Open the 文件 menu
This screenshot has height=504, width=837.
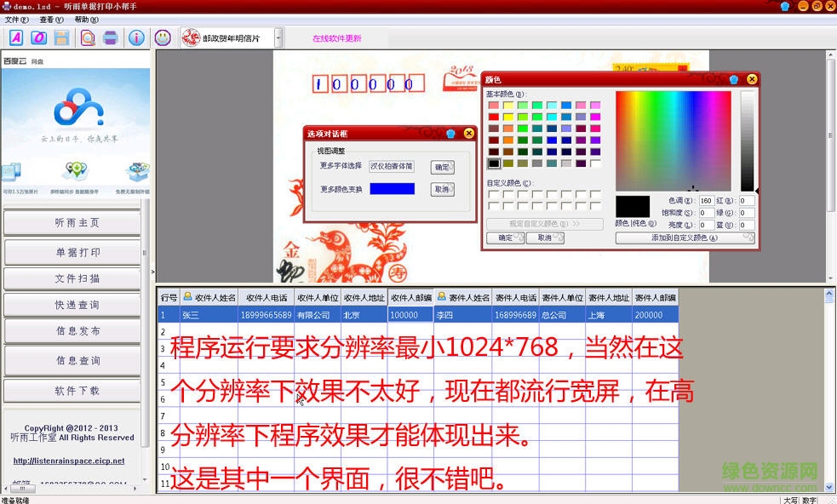pos(14,19)
